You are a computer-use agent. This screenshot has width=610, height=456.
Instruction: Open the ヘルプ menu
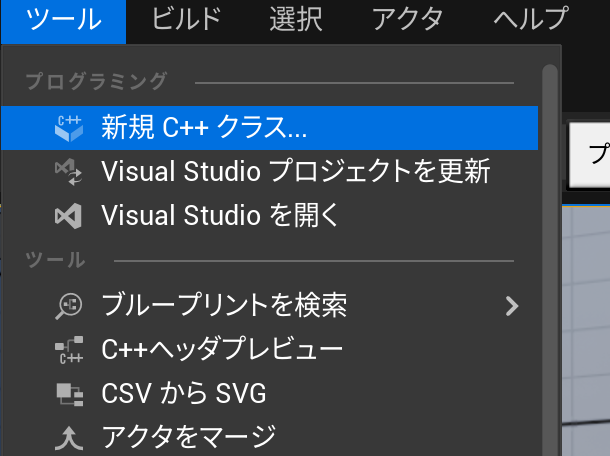point(531,19)
